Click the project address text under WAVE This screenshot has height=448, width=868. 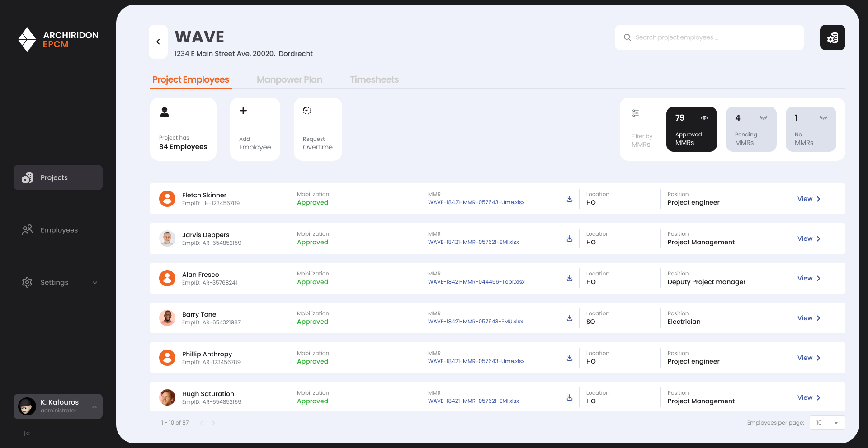click(x=243, y=54)
